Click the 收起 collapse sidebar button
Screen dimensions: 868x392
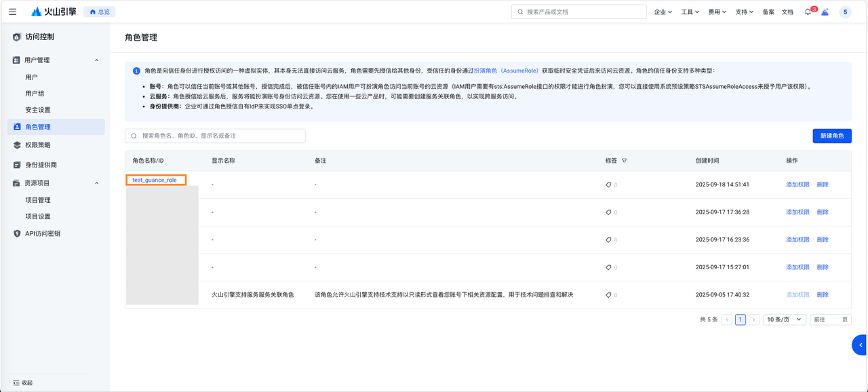[22, 383]
